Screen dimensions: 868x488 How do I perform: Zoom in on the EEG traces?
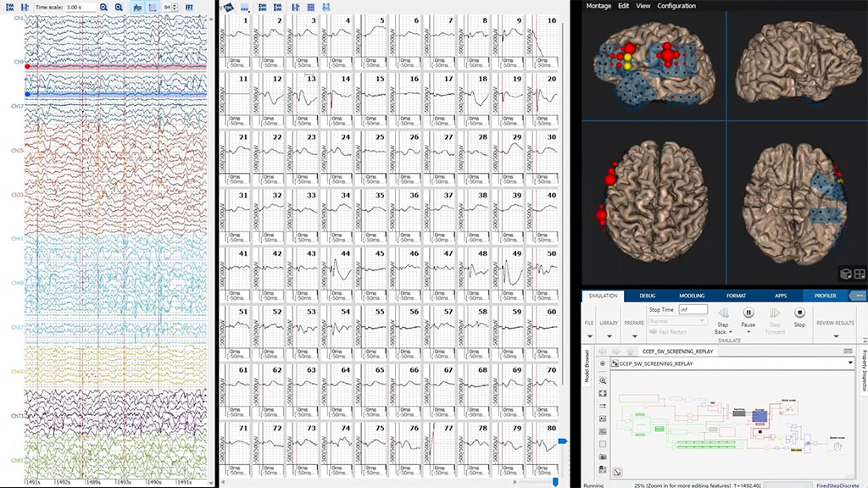pyautogui.click(x=118, y=8)
